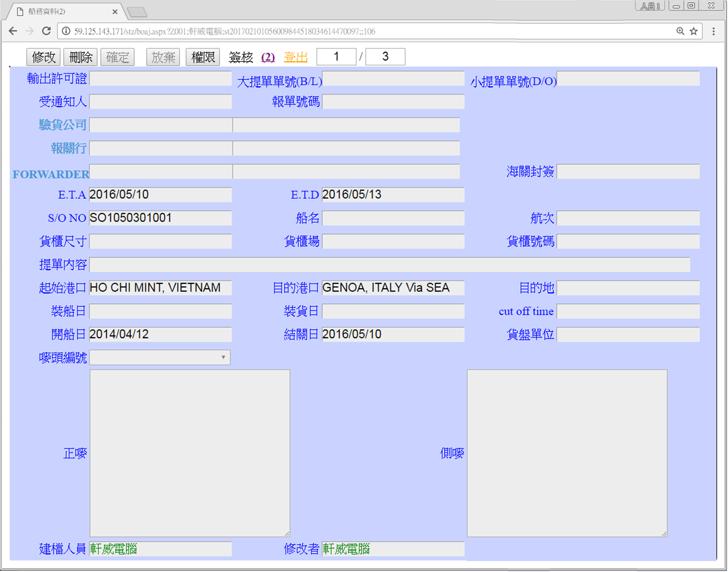Click the 建檔人員 field 軒威電腦

160,549
